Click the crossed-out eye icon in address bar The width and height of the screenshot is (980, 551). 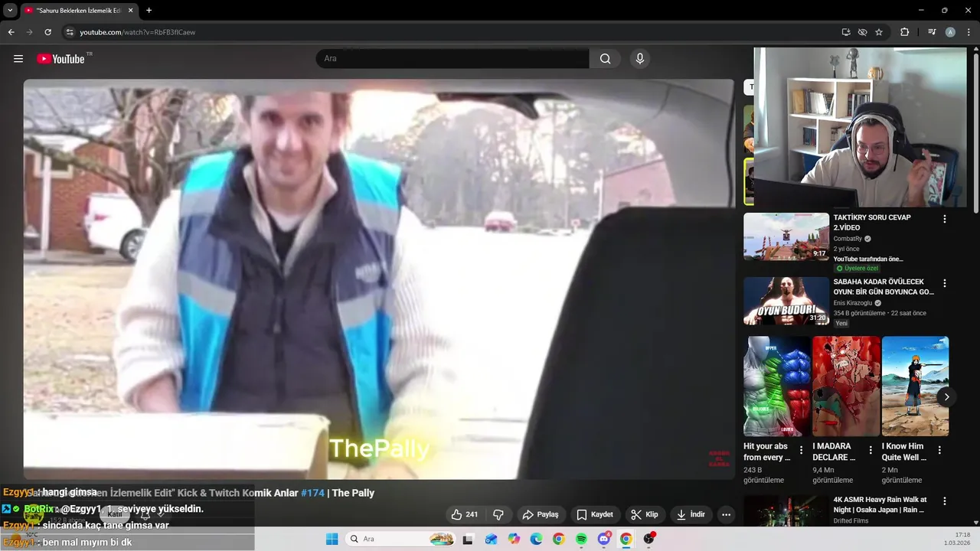coord(862,32)
